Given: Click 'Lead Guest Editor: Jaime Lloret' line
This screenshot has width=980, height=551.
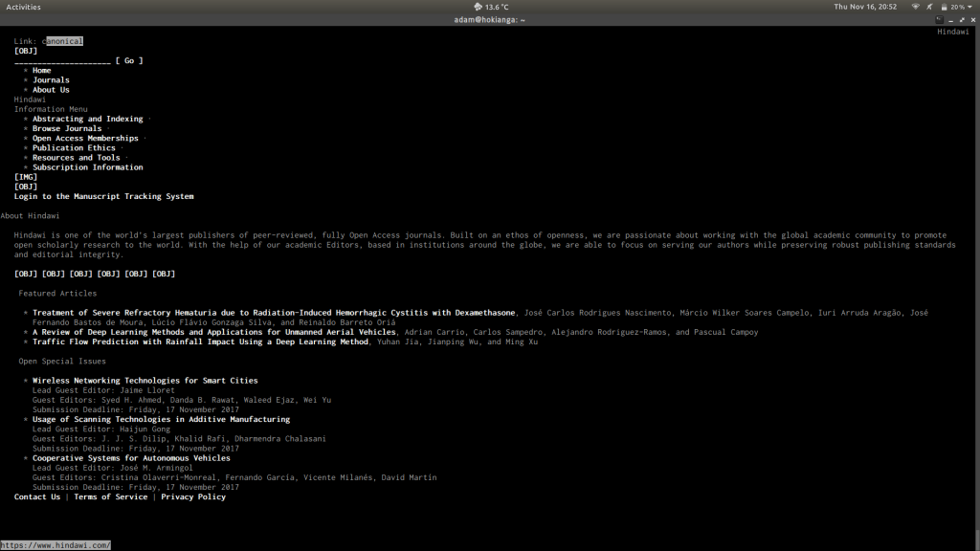Looking at the screenshot, I should coord(103,390).
